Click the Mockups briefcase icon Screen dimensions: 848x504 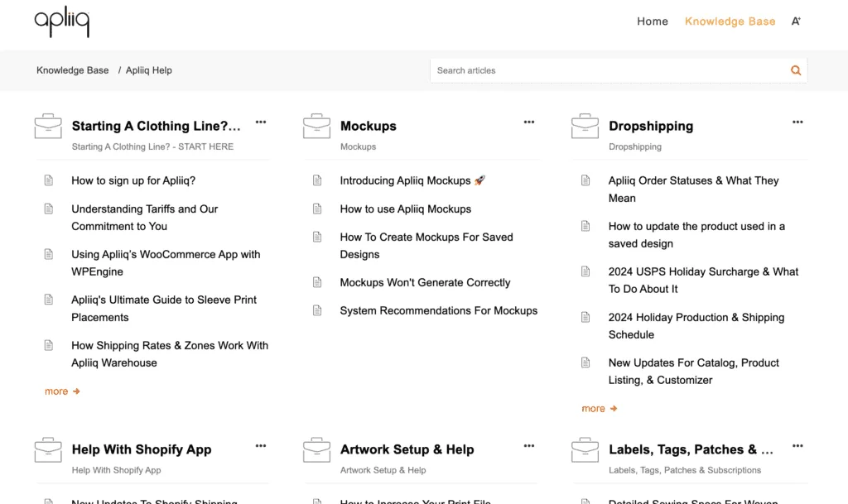tap(316, 127)
